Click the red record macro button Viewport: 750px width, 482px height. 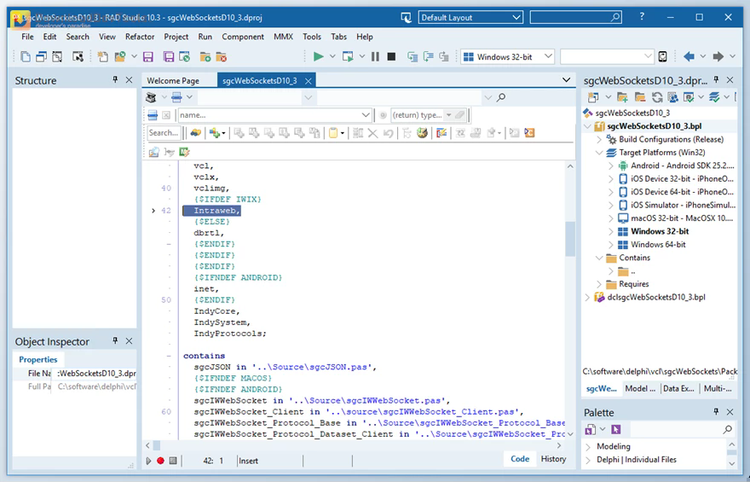(x=161, y=460)
